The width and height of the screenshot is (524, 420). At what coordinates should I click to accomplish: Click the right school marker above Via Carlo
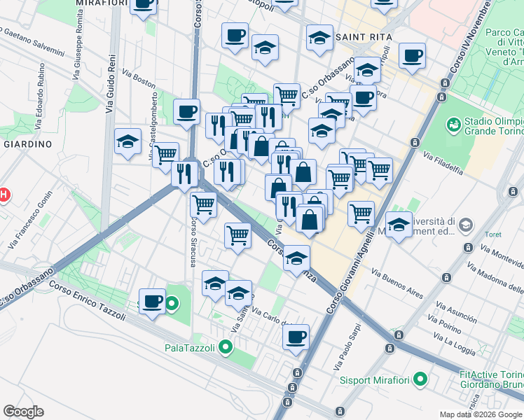point(238,296)
